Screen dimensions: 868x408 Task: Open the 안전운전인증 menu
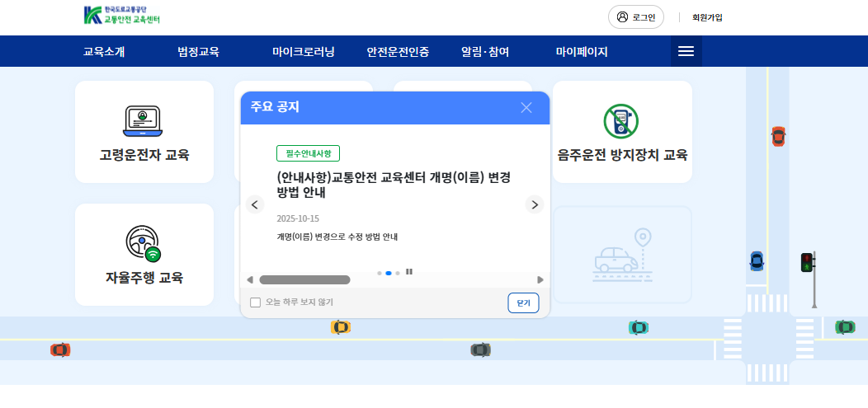coord(398,52)
